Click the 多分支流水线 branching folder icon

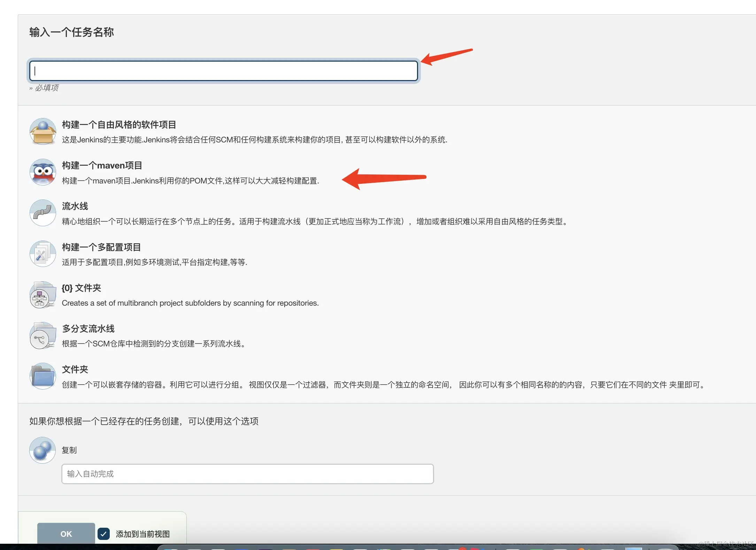coord(43,335)
